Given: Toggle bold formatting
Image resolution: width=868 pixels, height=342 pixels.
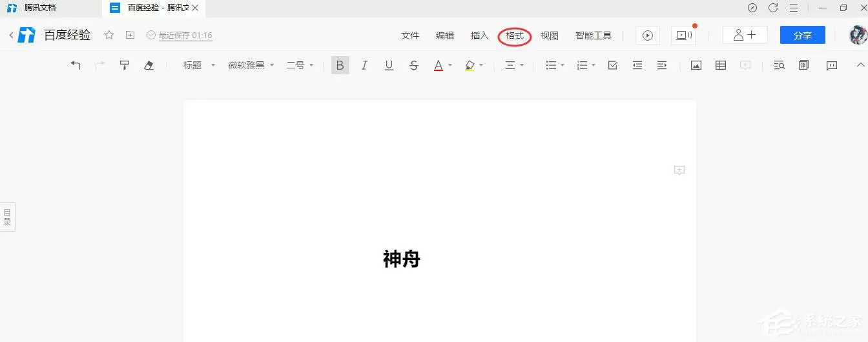Looking at the screenshot, I should click(340, 65).
